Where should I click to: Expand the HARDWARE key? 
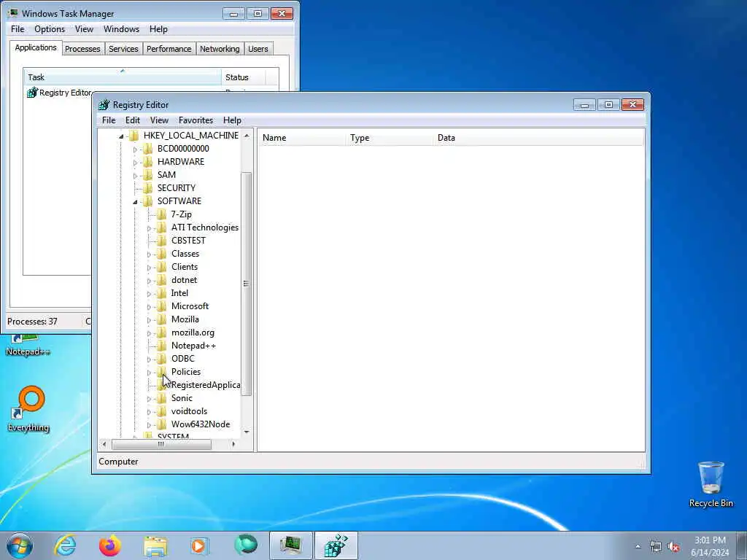(135, 163)
